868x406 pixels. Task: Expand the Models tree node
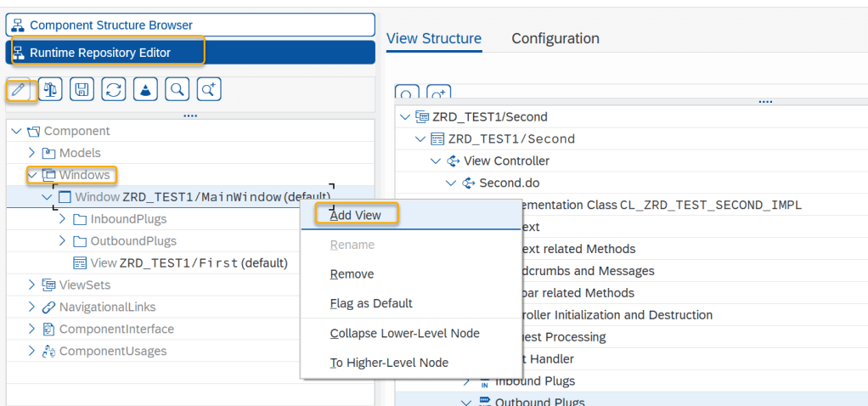31,153
